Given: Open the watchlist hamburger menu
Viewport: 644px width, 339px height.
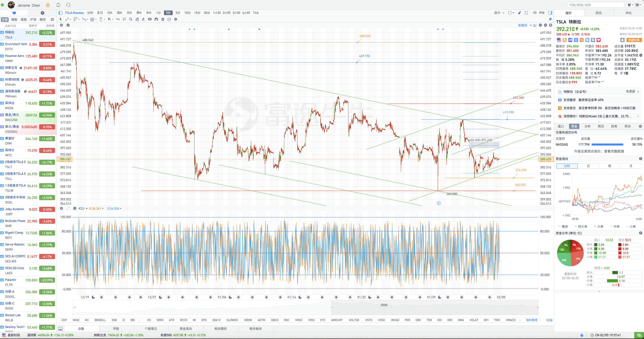Looking at the screenshot, I should tap(52, 19).
